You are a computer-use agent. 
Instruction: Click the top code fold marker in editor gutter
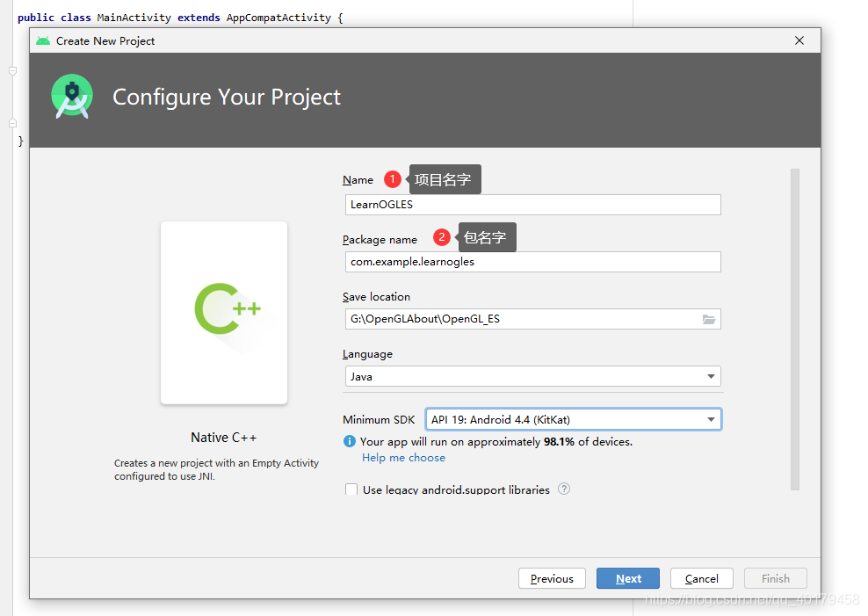[12, 71]
